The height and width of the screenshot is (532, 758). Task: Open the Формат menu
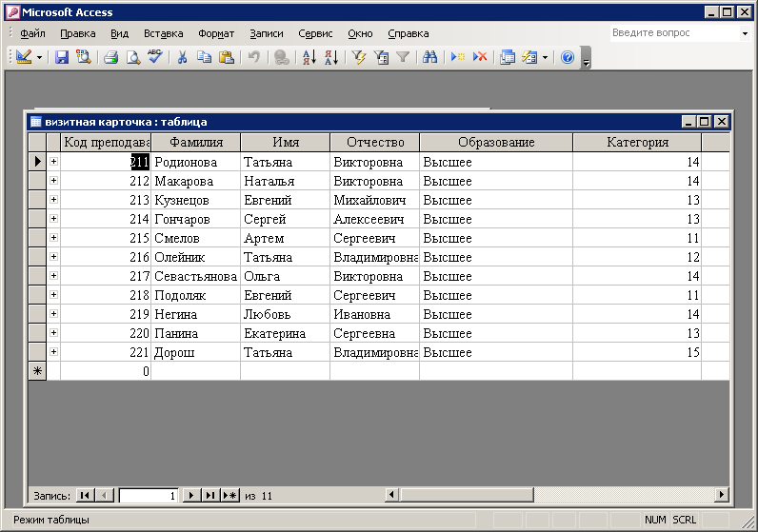point(216,33)
